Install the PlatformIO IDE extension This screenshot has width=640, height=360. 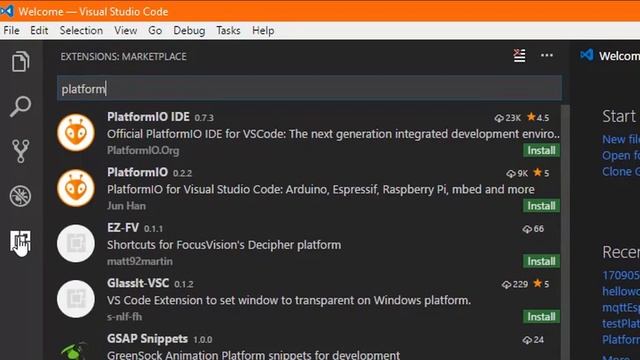pyautogui.click(x=541, y=151)
